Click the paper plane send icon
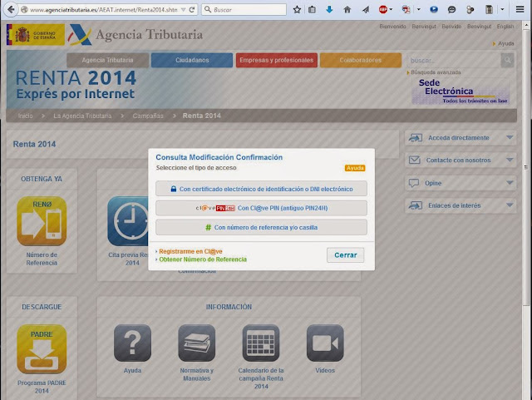This screenshot has height=400, width=532. point(366,9)
